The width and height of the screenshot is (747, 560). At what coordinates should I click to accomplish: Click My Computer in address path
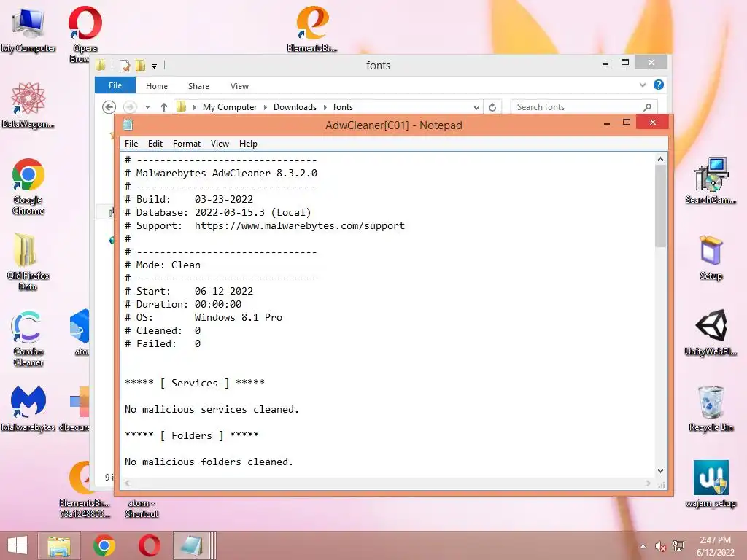coord(230,107)
